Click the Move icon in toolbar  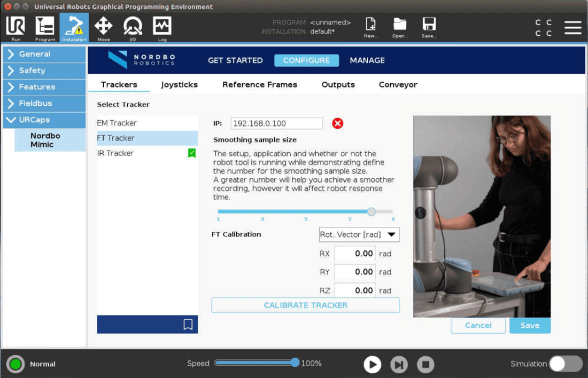tap(103, 28)
